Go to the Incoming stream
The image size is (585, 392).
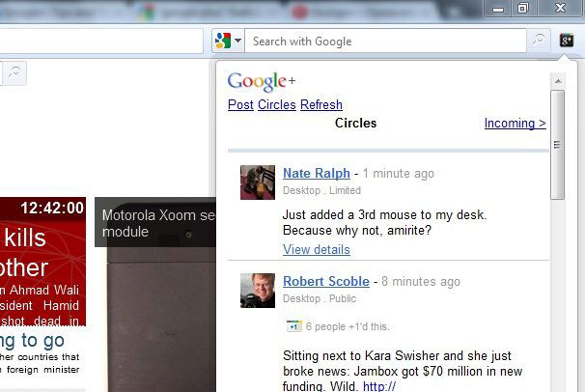(x=515, y=123)
